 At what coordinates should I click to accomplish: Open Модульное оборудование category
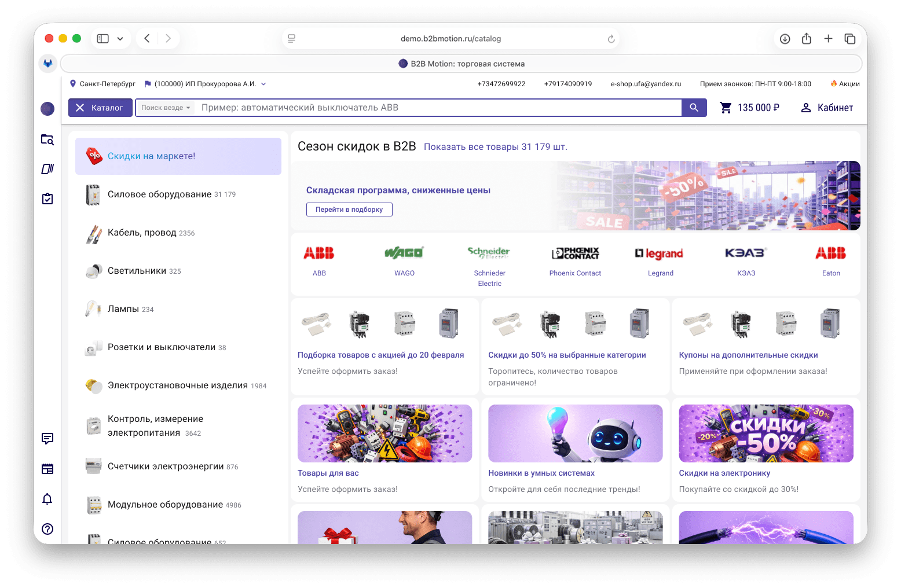(178, 505)
